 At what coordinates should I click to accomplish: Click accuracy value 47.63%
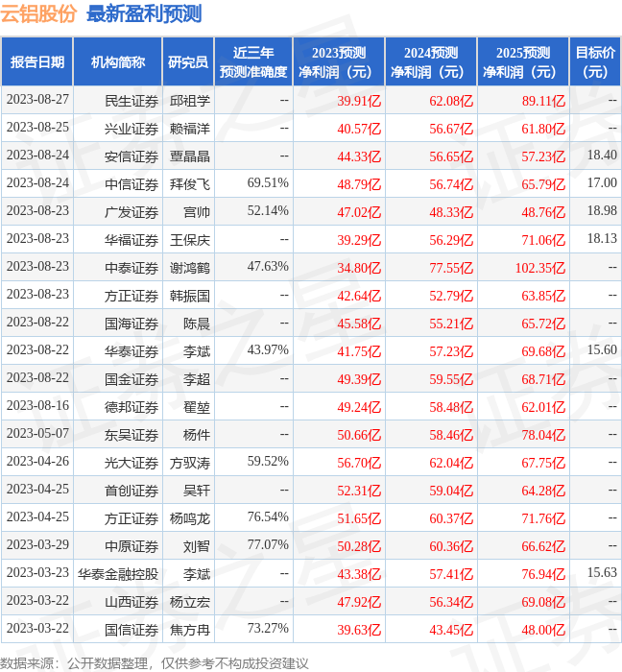(268, 267)
